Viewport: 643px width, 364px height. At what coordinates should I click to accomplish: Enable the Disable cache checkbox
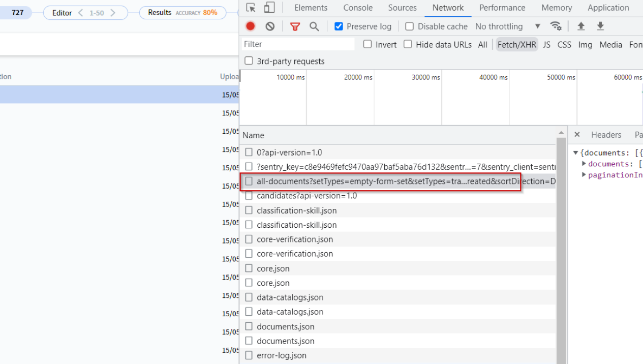click(409, 26)
